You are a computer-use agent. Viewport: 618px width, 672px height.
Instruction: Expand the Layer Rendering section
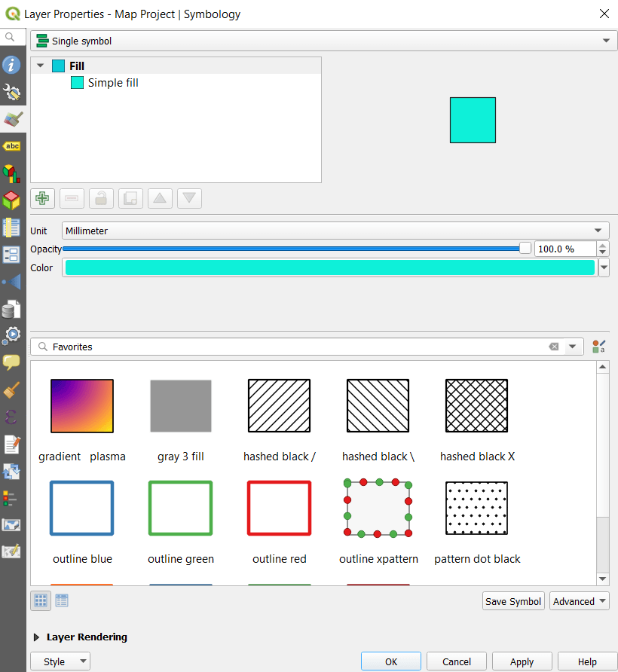click(x=37, y=637)
